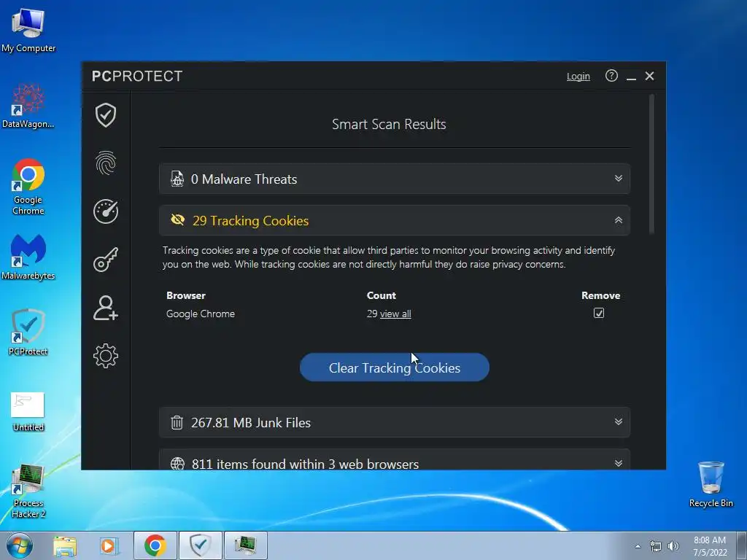Screen dimensions: 747x560
Task: Switch to Chrome in the taskbar
Action: pyautogui.click(x=155, y=545)
